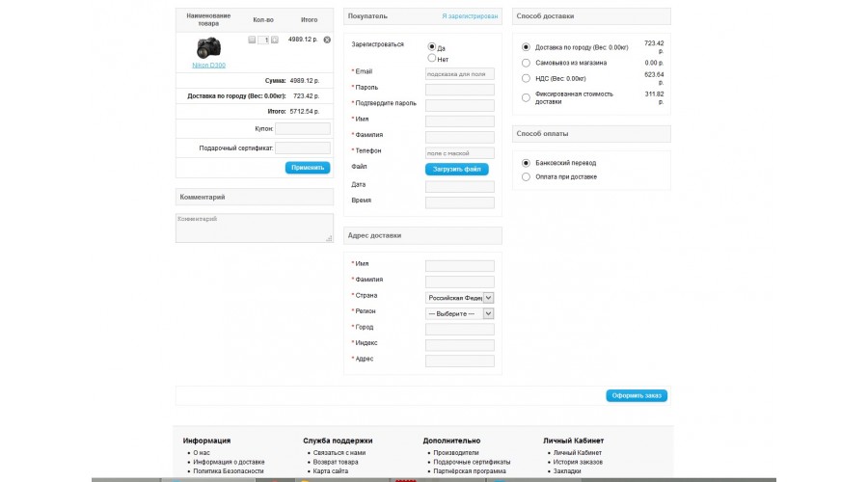Click the Применить button
This screenshot has width=868, height=482.
(x=308, y=168)
